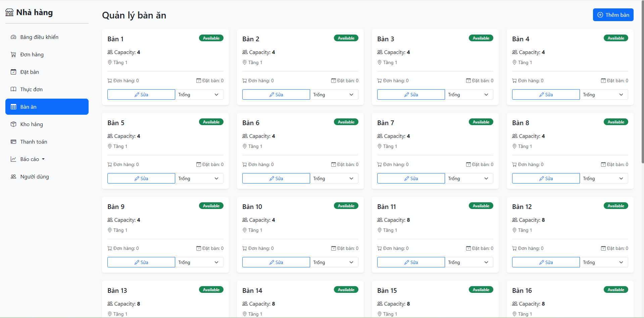Click the Bảng điều khiển dashboard icon
Screen dimensions: 644x318
point(13,37)
